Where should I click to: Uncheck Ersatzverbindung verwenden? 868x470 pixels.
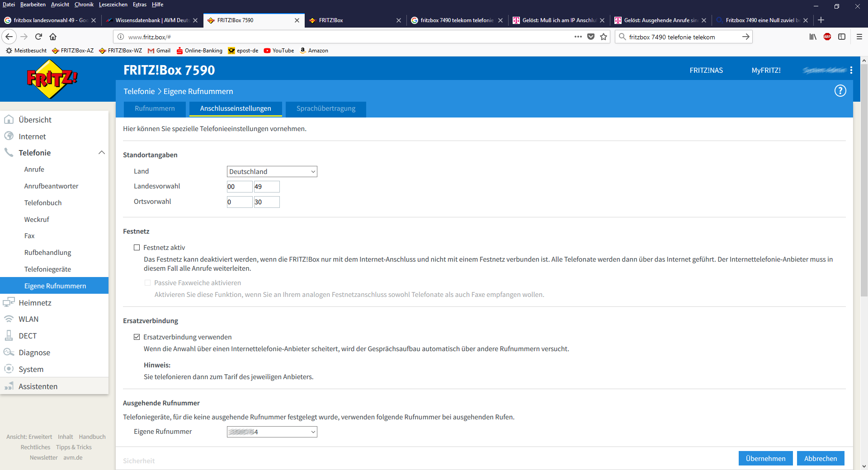(x=137, y=337)
